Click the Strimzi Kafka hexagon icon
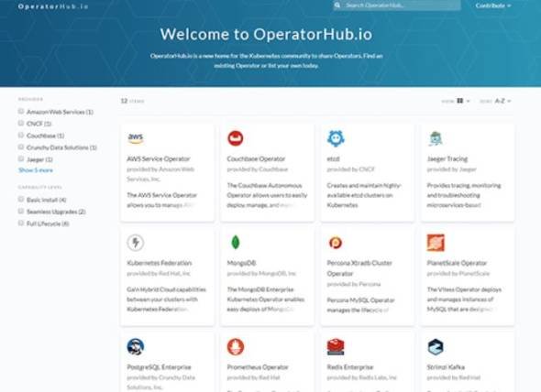The image size is (541, 392). 436,347
